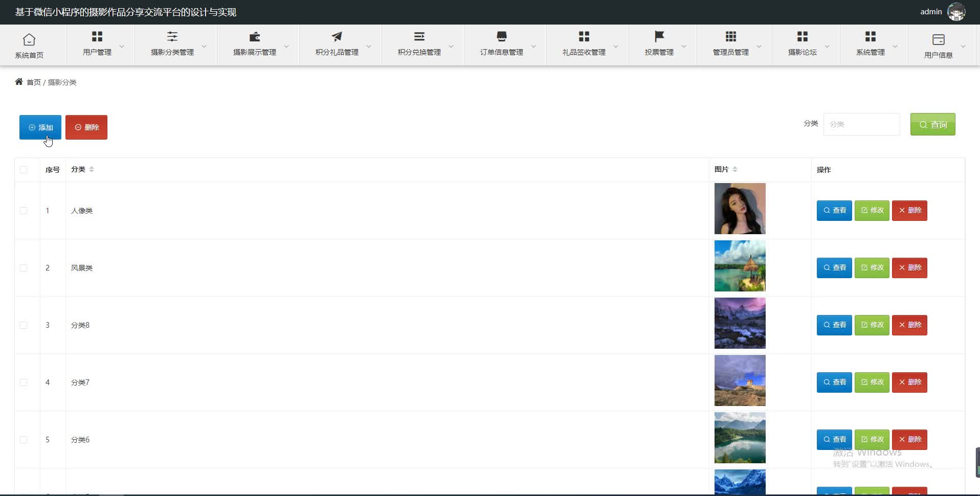Click the 投票管理 flag icon

click(659, 36)
